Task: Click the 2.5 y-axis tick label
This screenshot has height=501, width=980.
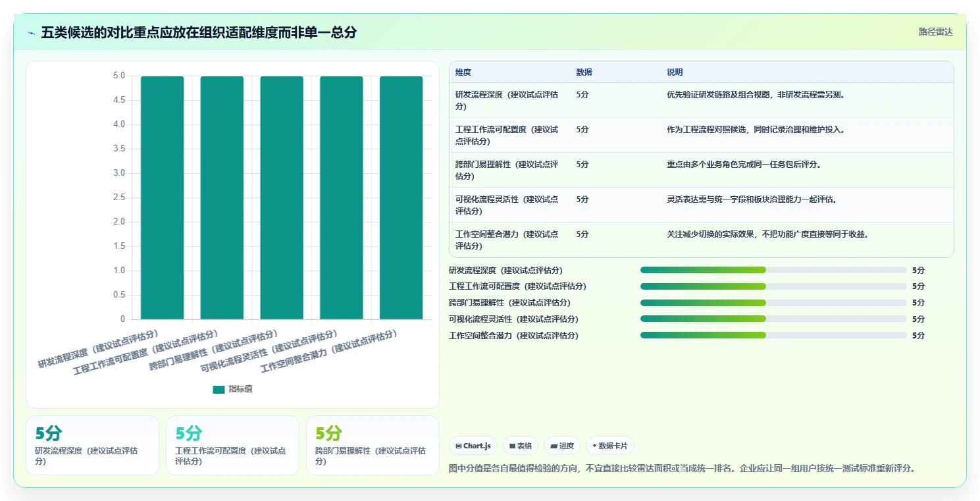Action: 119,198
